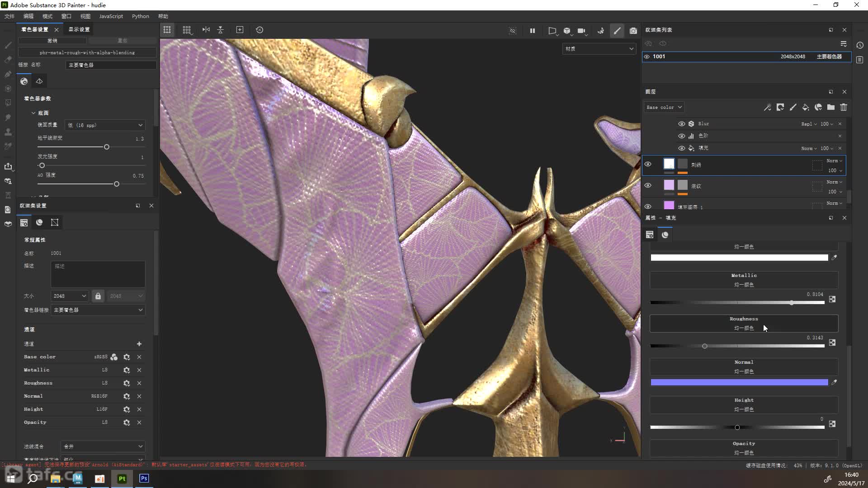Click the perspective view camera icon
This screenshot has height=488, width=868.
click(x=552, y=31)
